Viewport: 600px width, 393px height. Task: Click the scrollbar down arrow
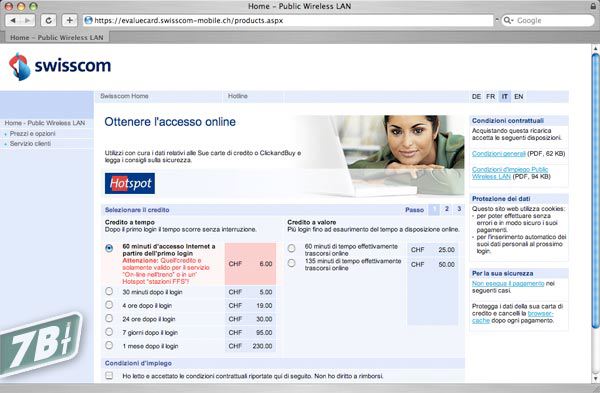pyautogui.click(x=595, y=378)
